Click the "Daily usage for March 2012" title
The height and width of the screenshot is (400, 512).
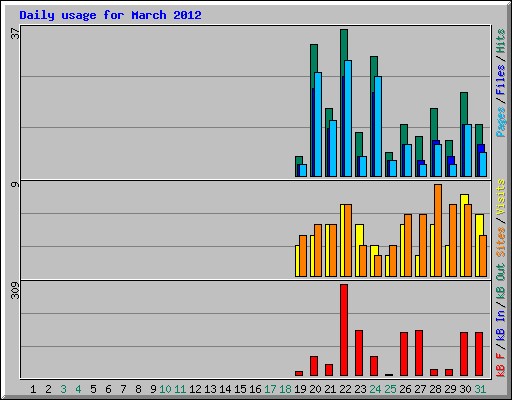(x=110, y=15)
